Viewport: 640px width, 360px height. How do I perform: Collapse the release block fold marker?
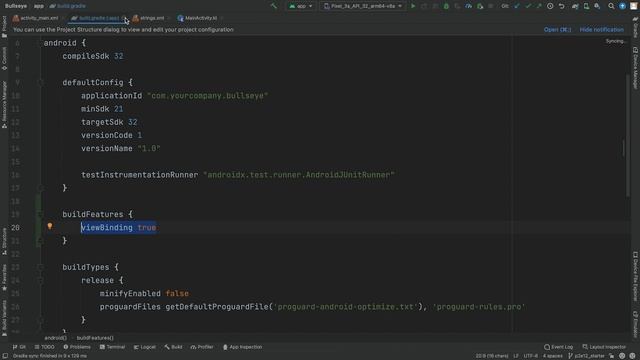tap(40, 280)
